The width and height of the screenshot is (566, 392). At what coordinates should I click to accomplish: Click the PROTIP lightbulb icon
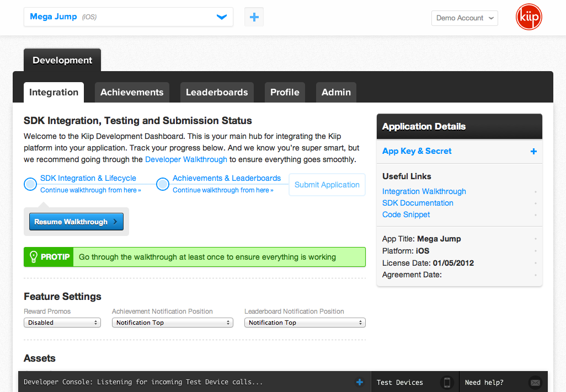[33, 257]
